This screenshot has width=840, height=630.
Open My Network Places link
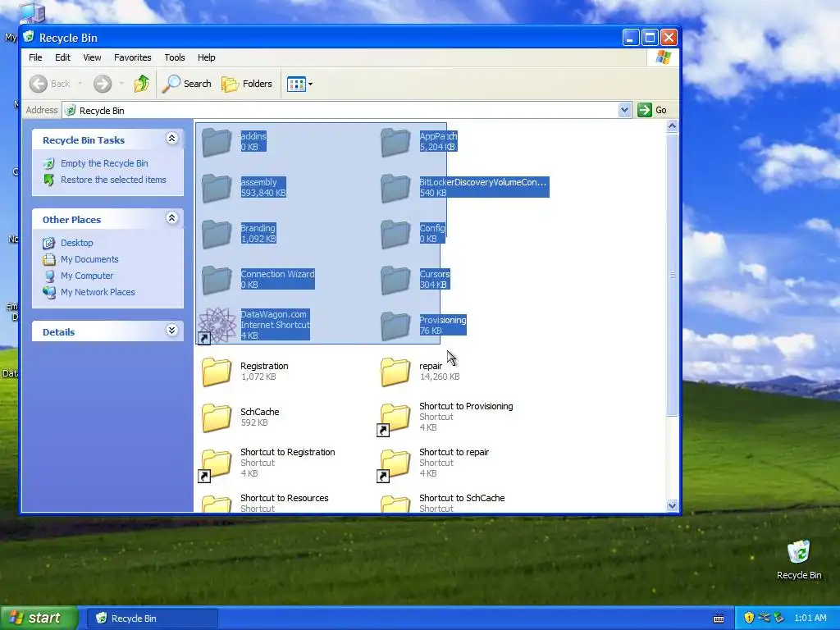98,292
